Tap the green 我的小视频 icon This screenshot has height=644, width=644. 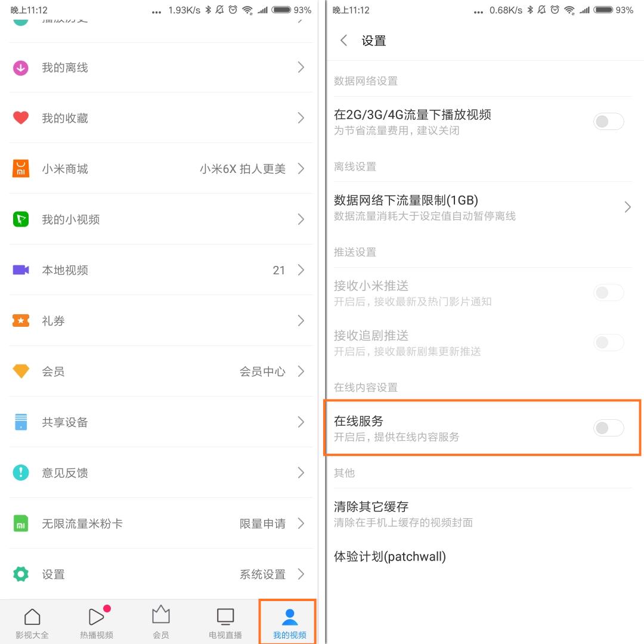pos(20,219)
